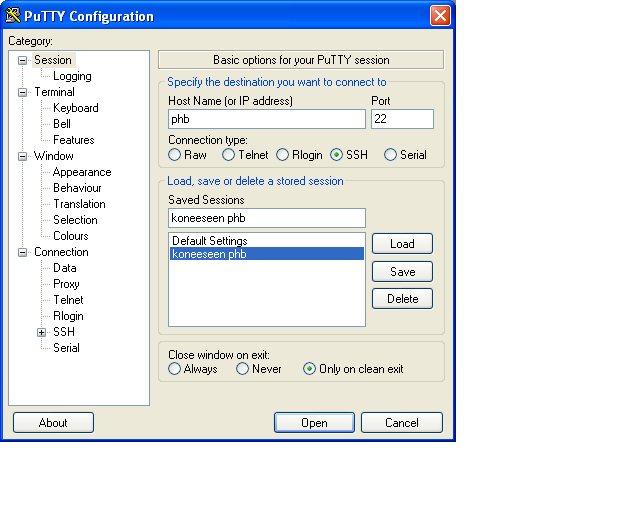The image size is (640, 512).
Task: Select the Window category
Action: (54, 156)
